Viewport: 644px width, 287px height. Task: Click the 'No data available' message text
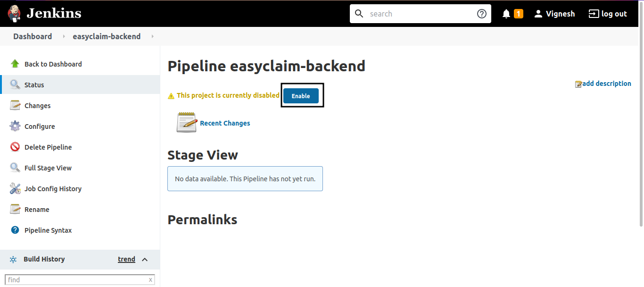pos(245,179)
